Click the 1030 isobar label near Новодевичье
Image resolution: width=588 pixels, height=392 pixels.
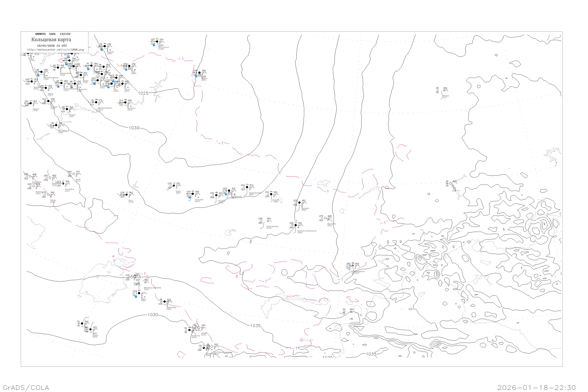134,128
